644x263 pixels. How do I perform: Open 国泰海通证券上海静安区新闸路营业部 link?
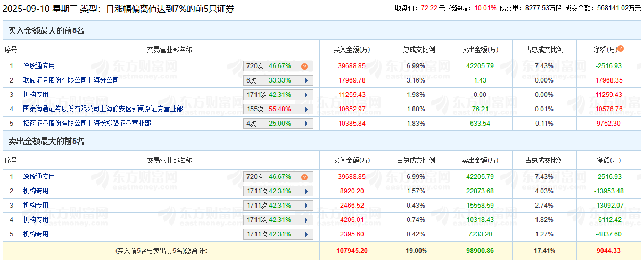tap(103, 109)
